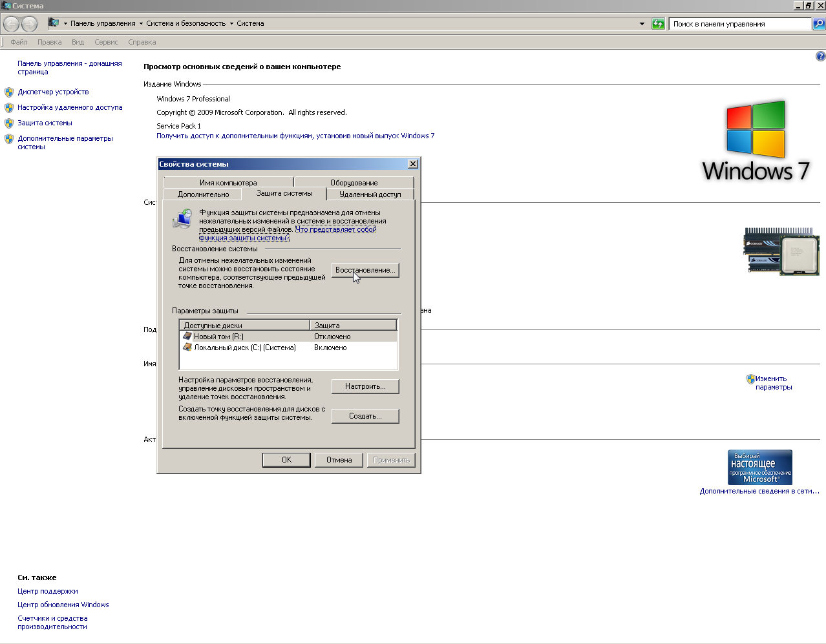Open the Центр поддержки link
826x644 pixels.
click(x=48, y=592)
